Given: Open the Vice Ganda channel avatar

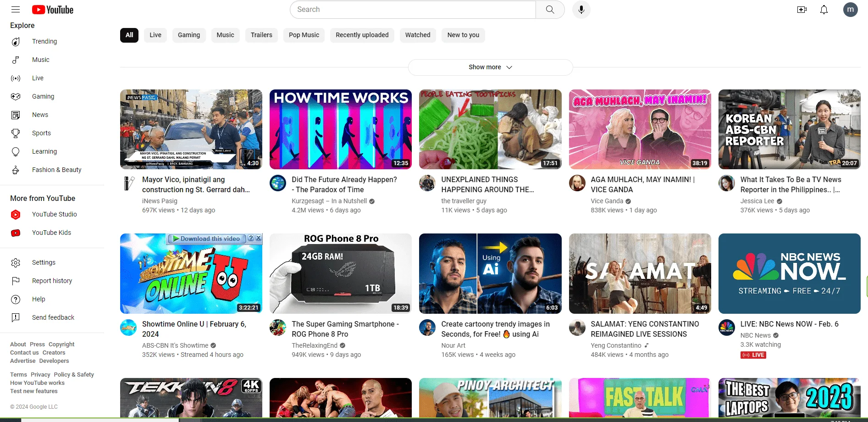Looking at the screenshot, I should [x=577, y=183].
